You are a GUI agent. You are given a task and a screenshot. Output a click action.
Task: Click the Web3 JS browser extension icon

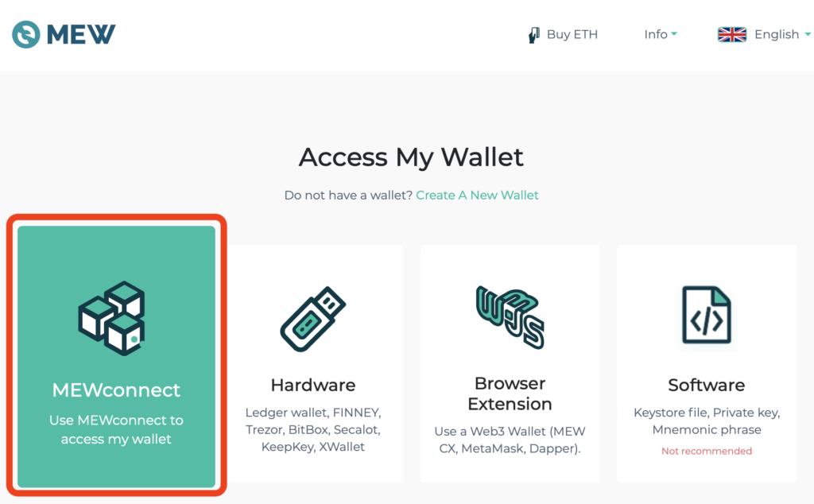[x=510, y=316]
